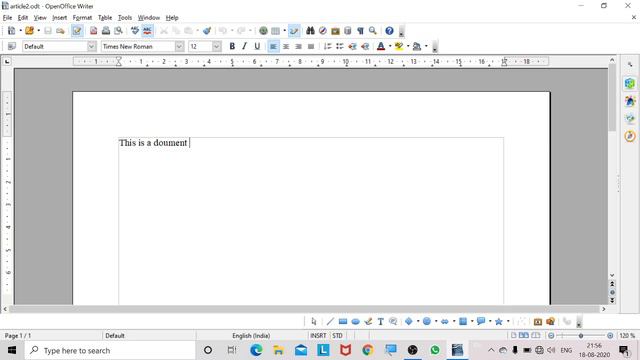Open Basic Shapes dropdown arrow

click(418, 322)
